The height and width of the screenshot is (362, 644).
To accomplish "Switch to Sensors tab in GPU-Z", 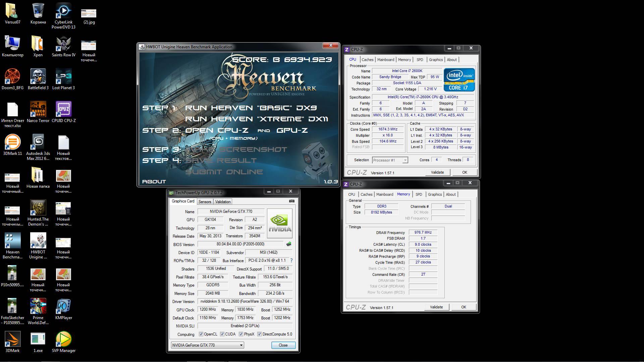I will click(205, 202).
